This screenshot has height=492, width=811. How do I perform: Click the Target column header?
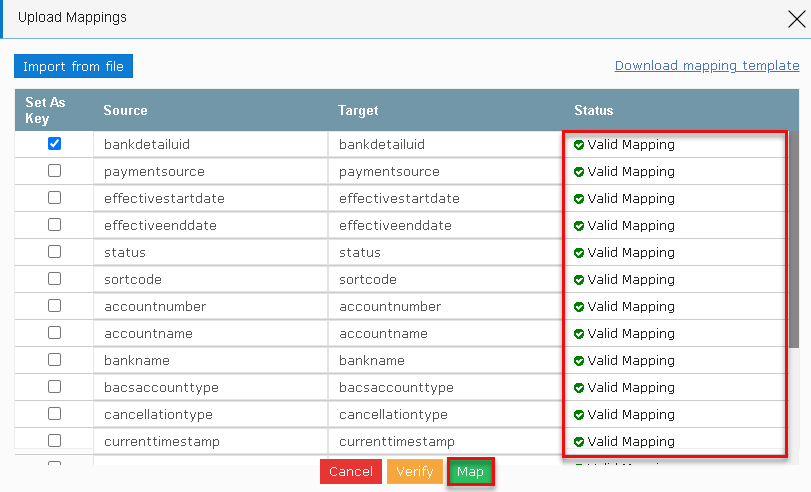coord(358,110)
